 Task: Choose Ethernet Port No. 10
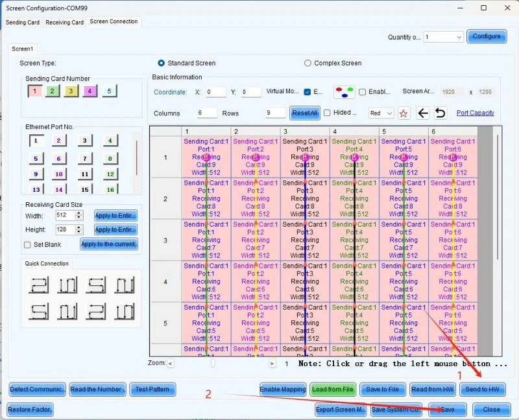[59, 174]
